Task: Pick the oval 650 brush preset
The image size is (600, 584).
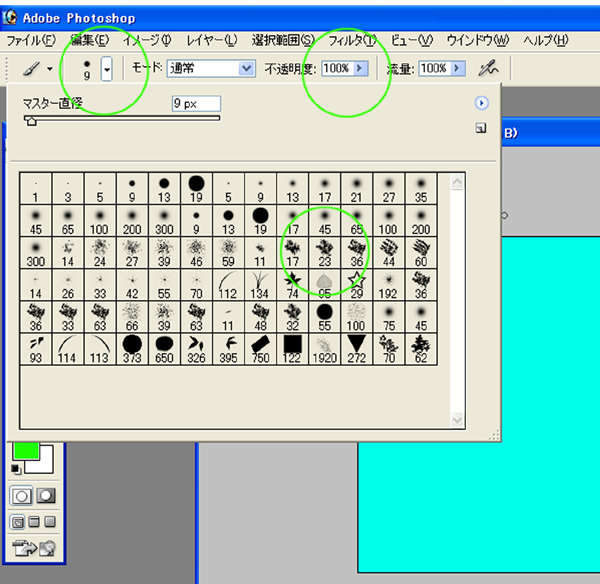Action: [164, 349]
